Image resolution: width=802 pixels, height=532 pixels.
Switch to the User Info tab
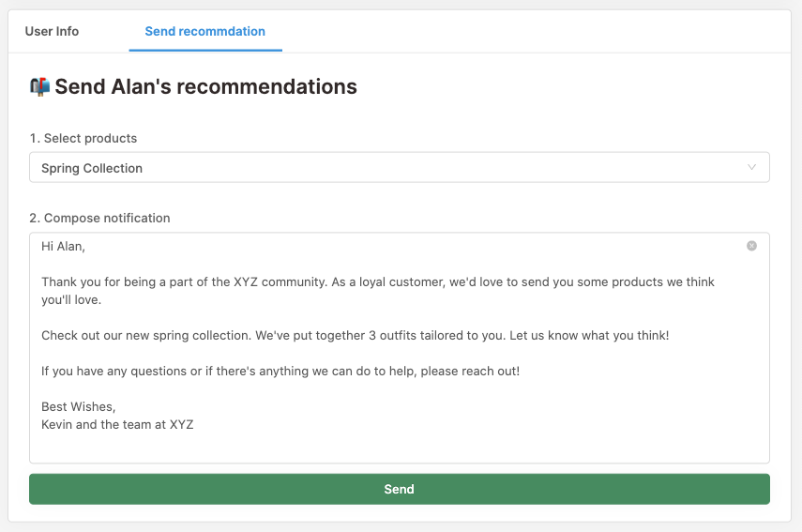(52, 31)
